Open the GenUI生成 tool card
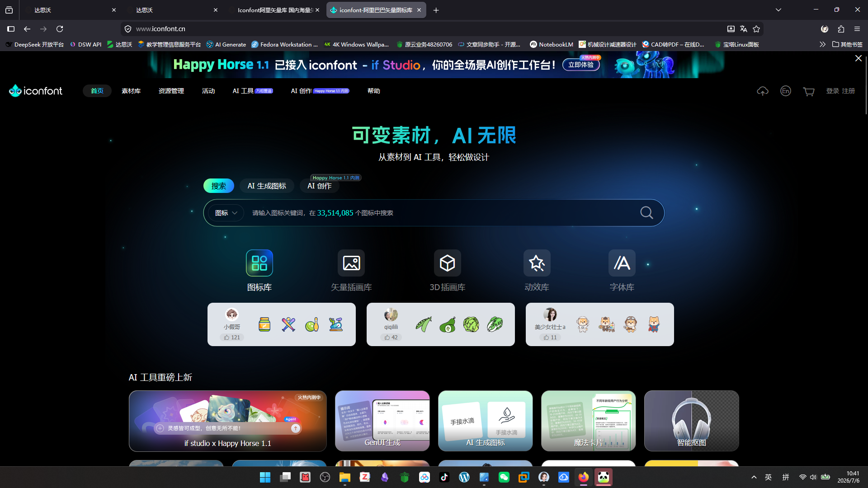Image resolution: width=868 pixels, height=488 pixels. coord(382,421)
